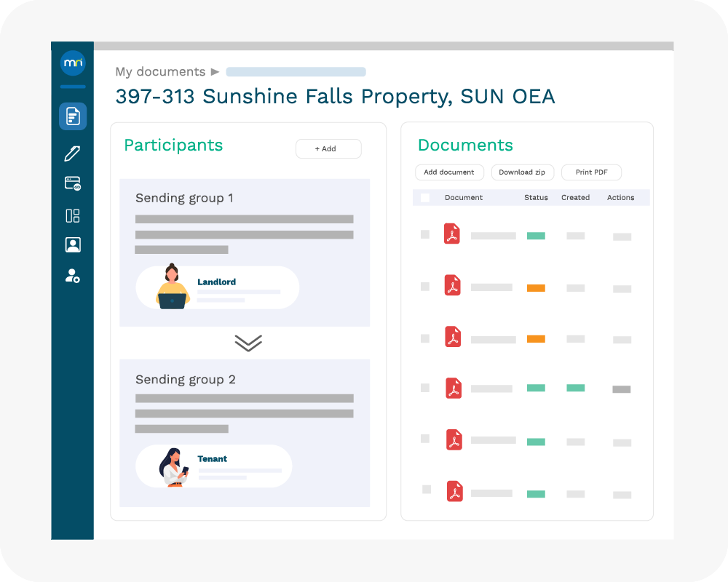Click the My documents breadcrumb arrow
The height and width of the screenshot is (582, 728).
click(x=215, y=72)
